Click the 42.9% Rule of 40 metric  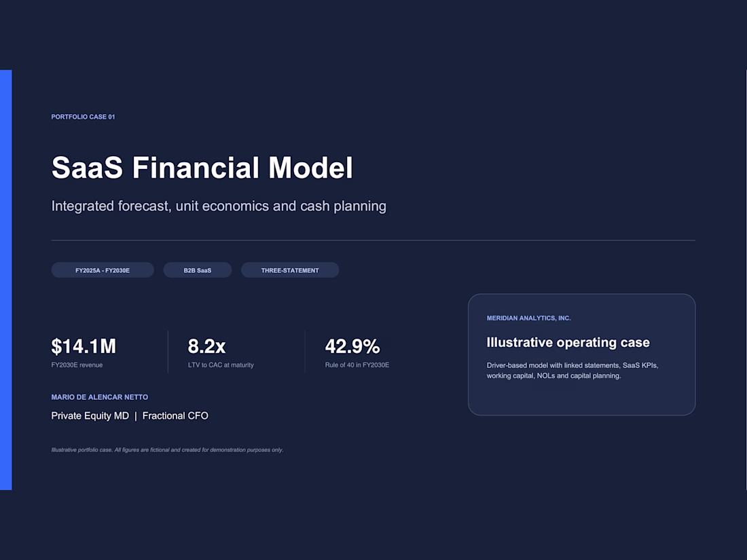[352, 346]
